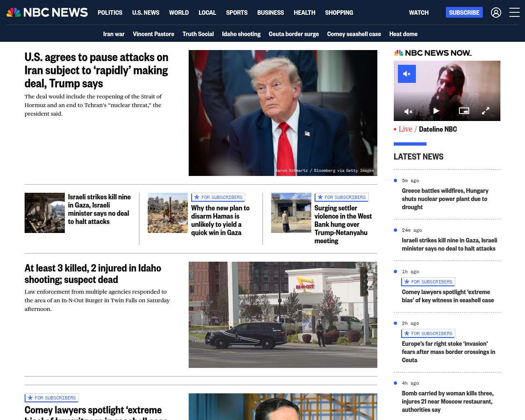Read 'At least 3 killed' Idaho shooting headline
The height and width of the screenshot is (420, 525).
click(93, 274)
